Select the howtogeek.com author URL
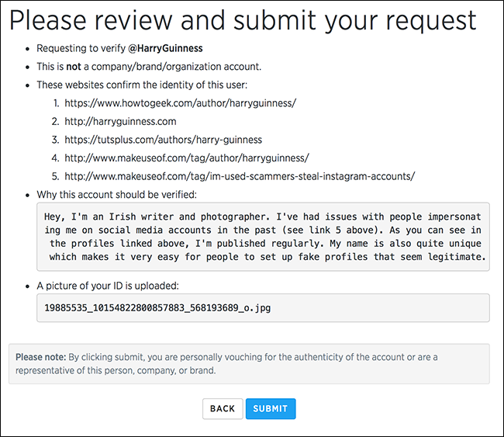This screenshot has width=504, height=437. coord(181,103)
